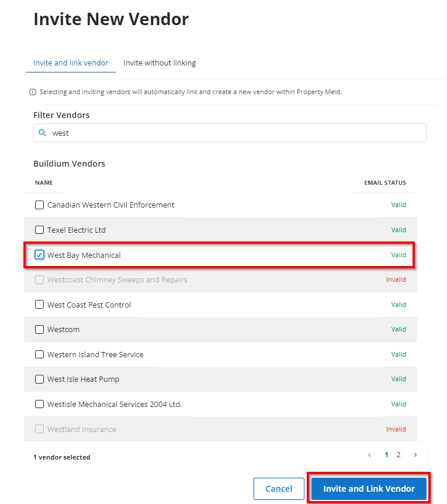447x504 pixels.
Task: Click West Coast Pest Control name
Action: pos(89,305)
